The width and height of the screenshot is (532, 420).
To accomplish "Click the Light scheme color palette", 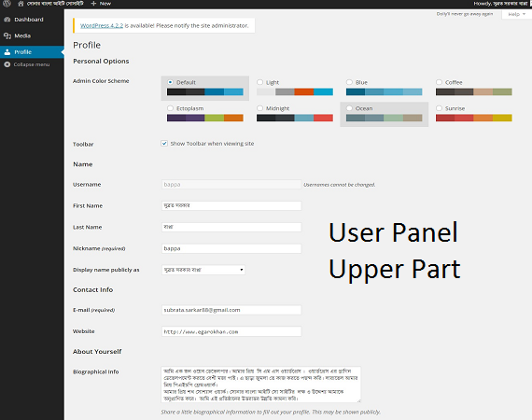I will [x=295, y=91].
